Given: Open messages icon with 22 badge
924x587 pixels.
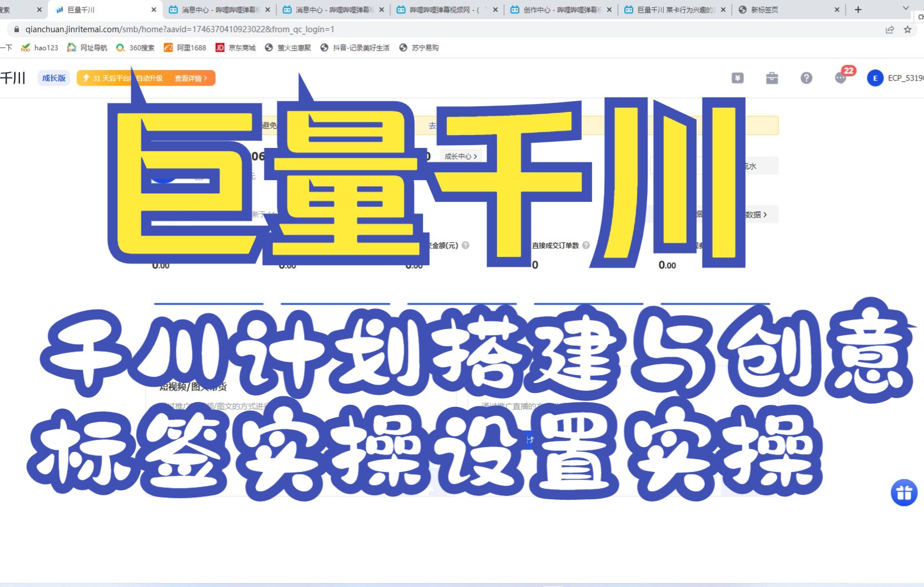Looking at the screenshot, I should (x=842, y=77).
